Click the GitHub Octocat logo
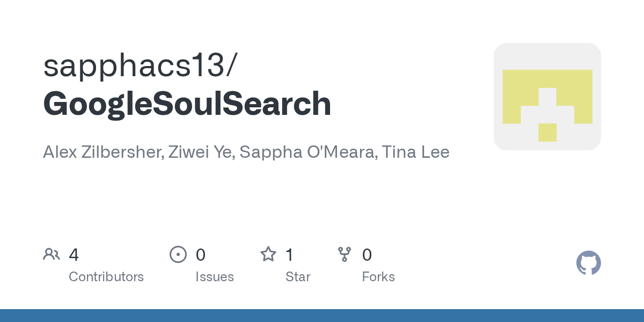644x322 pixels. click(x=588, y=263)
